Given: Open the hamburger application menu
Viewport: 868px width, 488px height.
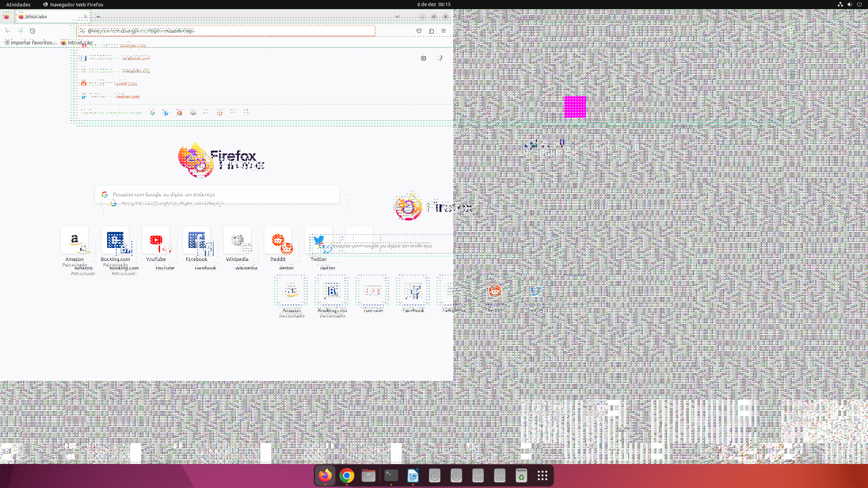Looking at the screenshot, I should click(443, 31).
